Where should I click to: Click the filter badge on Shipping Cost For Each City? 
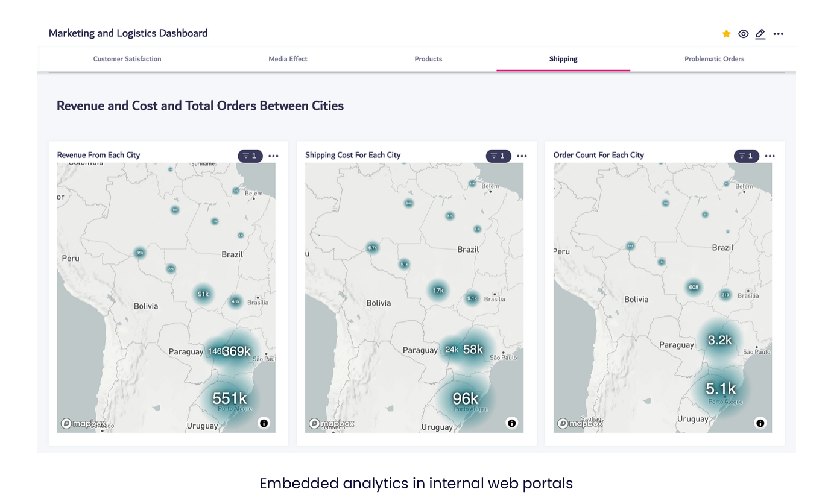(498, 156)
